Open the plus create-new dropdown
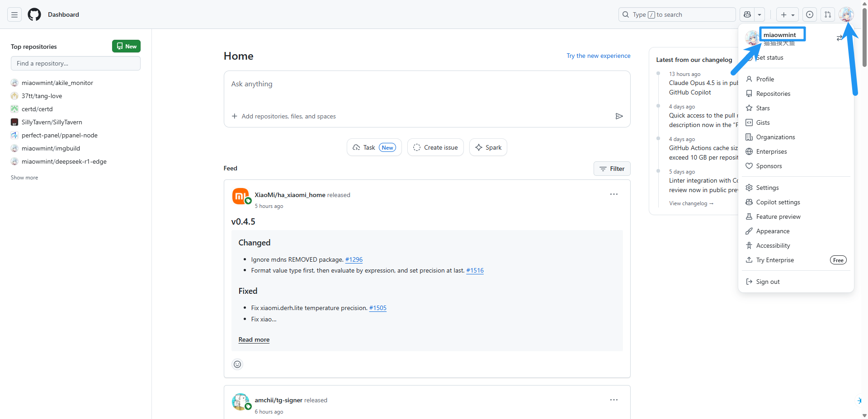 click(x=787, y=14)
